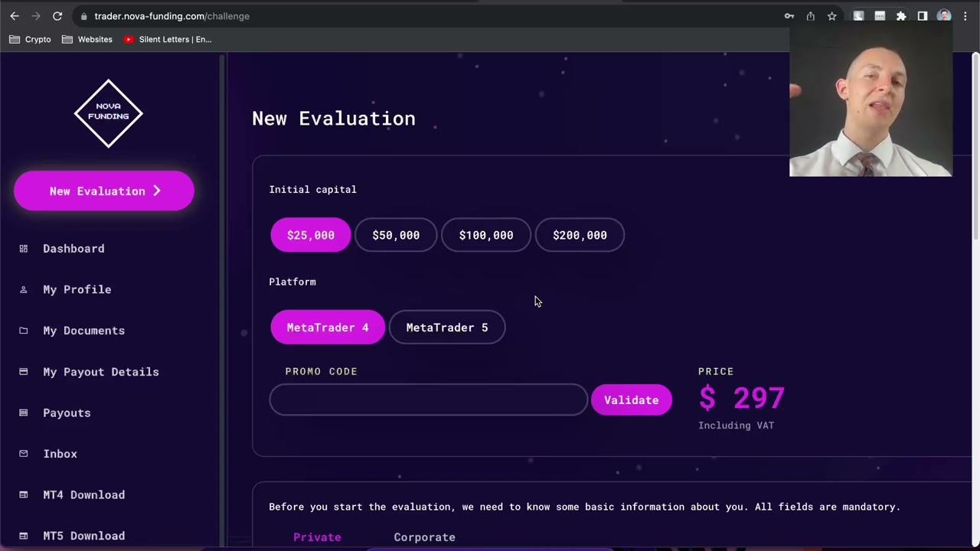
Task: Validate the promo code
Action: 632,400
